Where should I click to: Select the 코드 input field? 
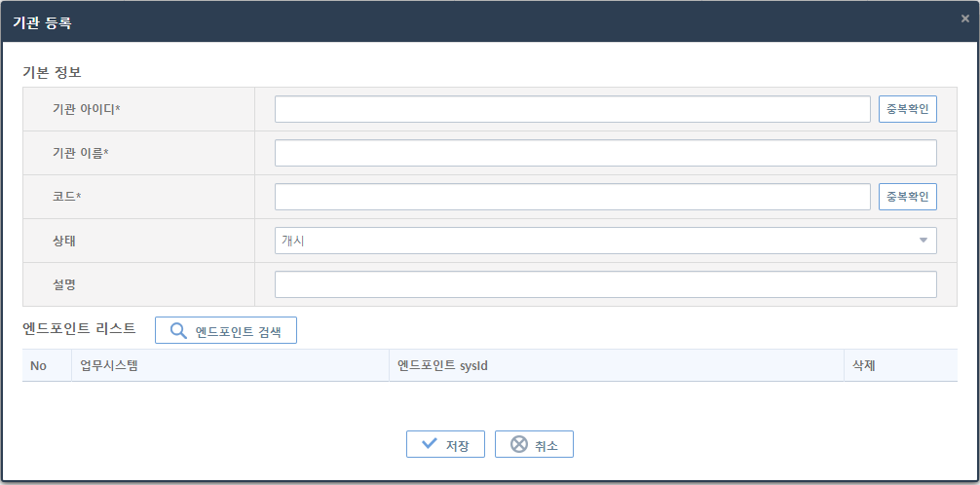[x=572, y=197]
